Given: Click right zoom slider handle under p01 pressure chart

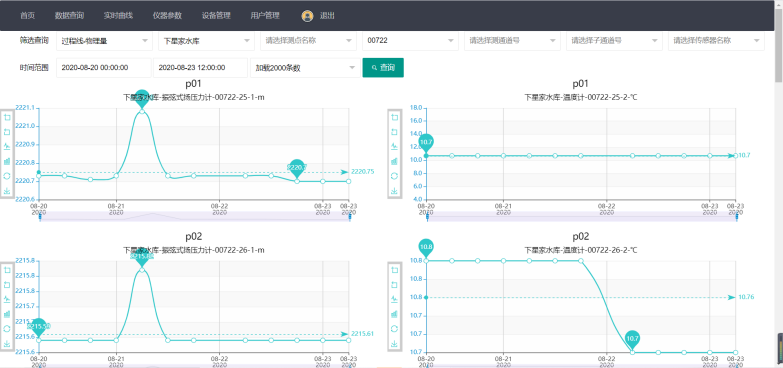Looking at the screenshot, I should point(349,217).
